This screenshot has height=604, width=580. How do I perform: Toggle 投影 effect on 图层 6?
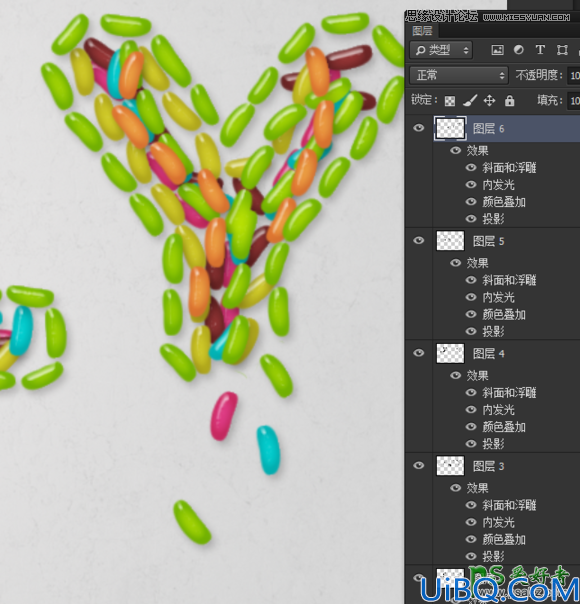tap(471, 219)
